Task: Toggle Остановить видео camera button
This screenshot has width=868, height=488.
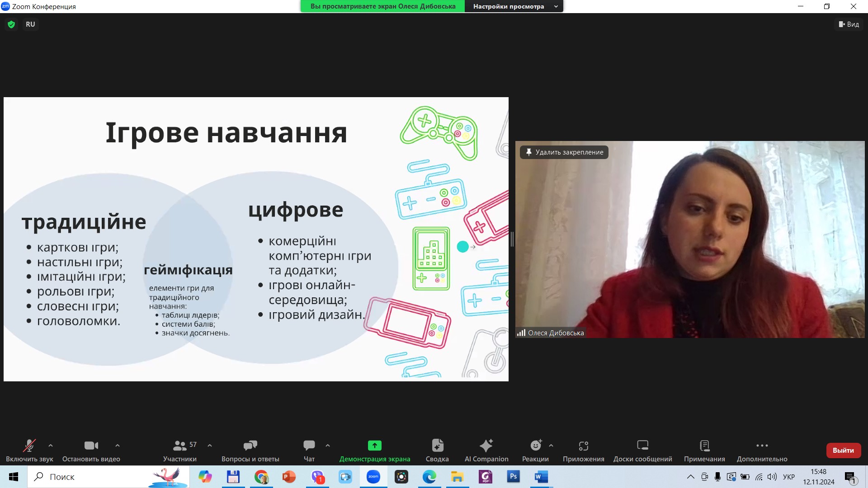Action: click(91, 446)
